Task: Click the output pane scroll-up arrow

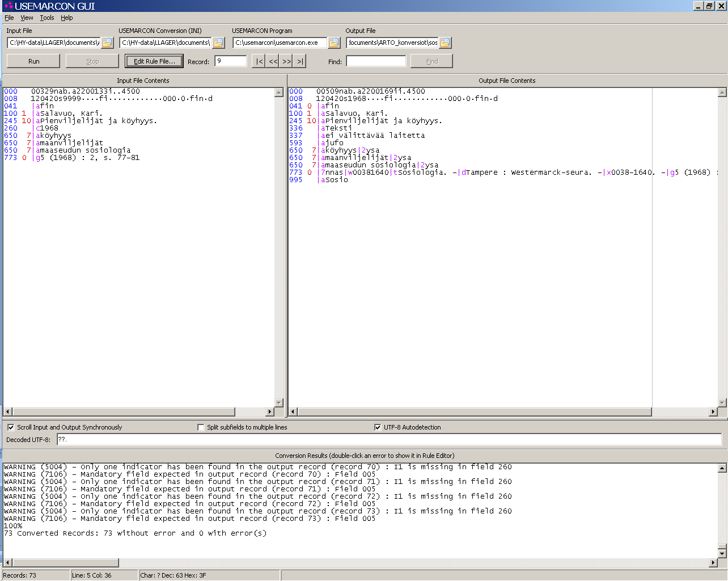Action: [x=722, y=92]
